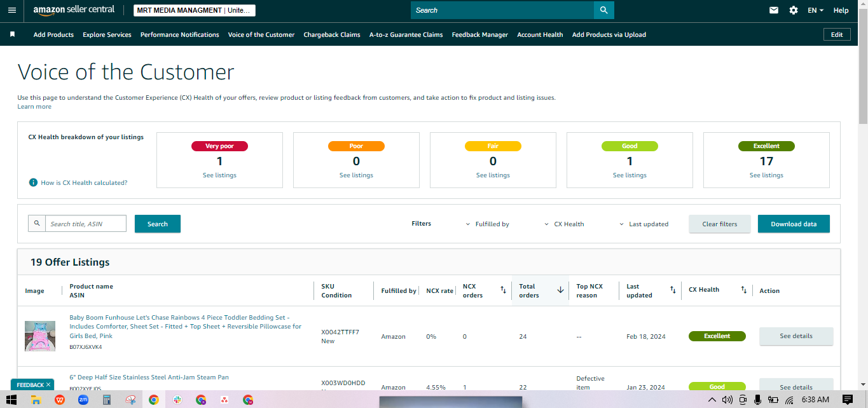Click the teal Search button for listings
This screenshot has height=408, width=868.
click(158, 224)
